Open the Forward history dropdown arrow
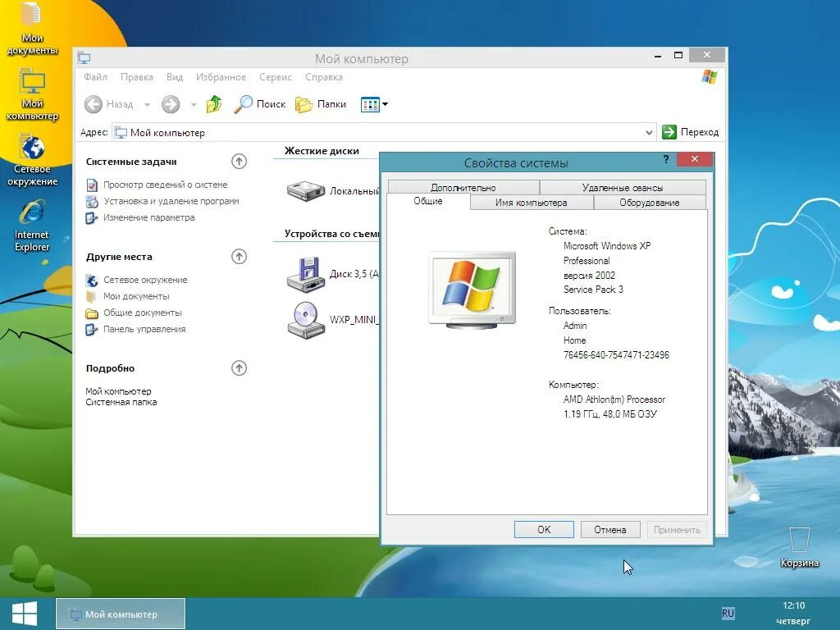The height and width of the screenshot is (630, 840). [x=194, y=104]
